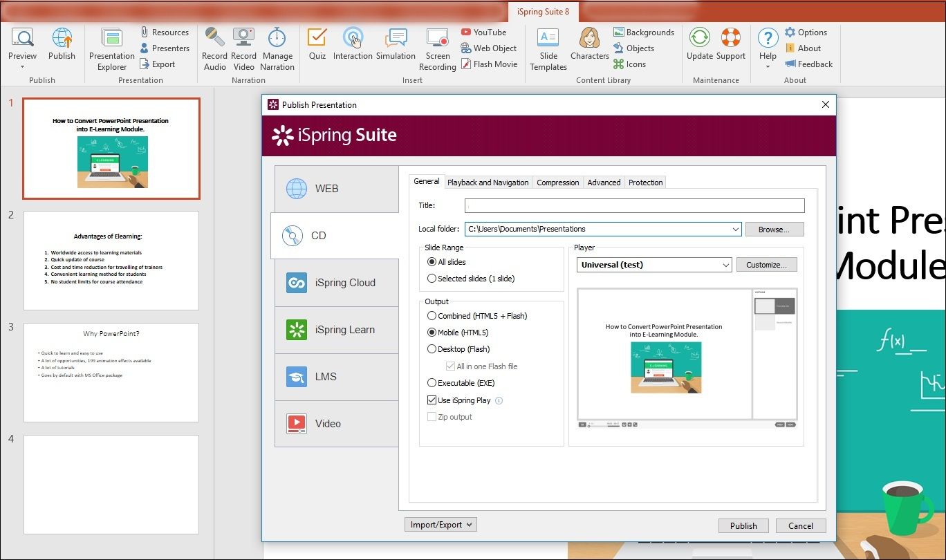Switch to the Compression tab
The height and width of the screenshot is (560, 946).
[557, 182]
